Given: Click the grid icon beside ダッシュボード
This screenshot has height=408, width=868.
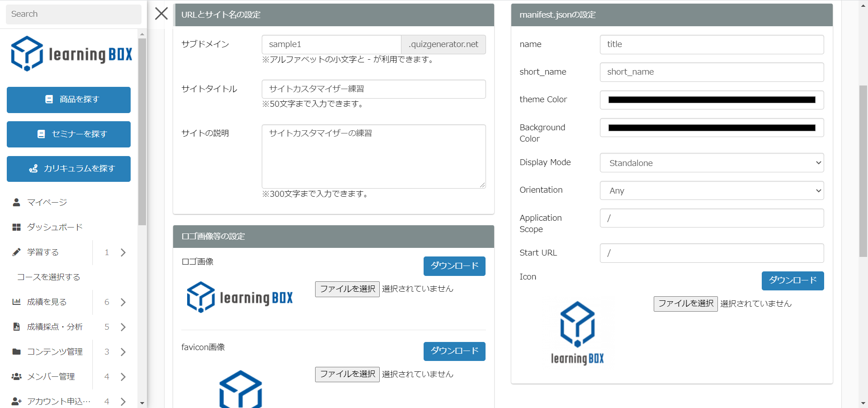Looking at the screenshot, I should pyautogui.click(x=16, y=227).
